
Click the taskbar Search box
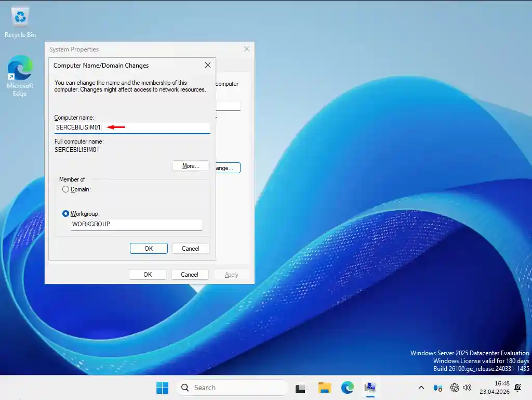coord(232,388)
